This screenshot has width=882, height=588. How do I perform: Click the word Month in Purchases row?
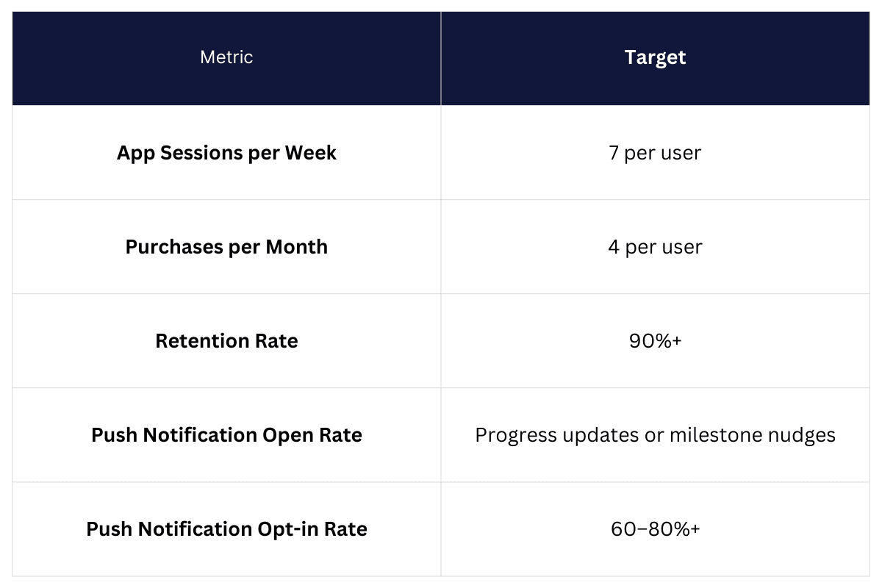298,247
